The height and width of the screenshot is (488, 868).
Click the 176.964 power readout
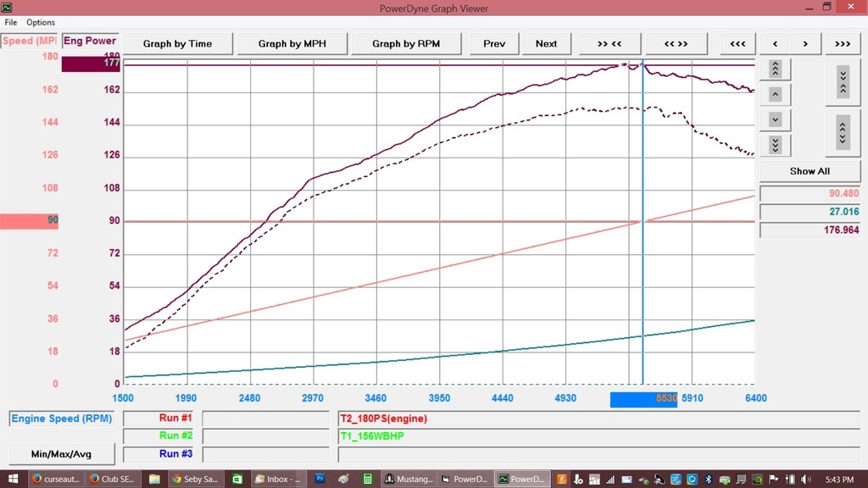click(810, 230)
